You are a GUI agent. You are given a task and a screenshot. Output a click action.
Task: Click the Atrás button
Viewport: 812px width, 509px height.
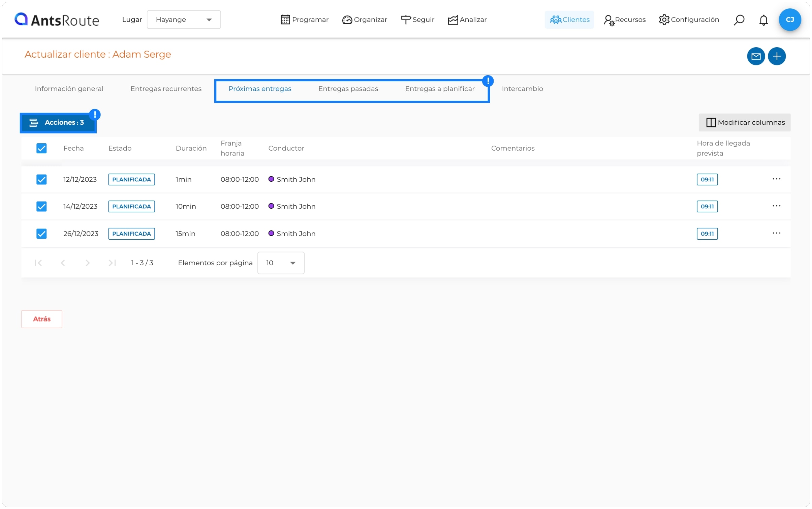[x=42, y=319]
